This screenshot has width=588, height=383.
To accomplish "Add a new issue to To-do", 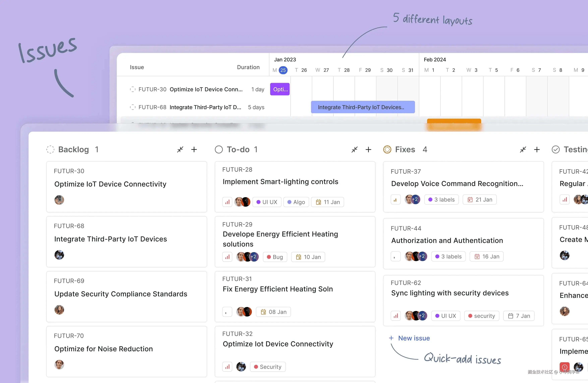I will 368,149.
